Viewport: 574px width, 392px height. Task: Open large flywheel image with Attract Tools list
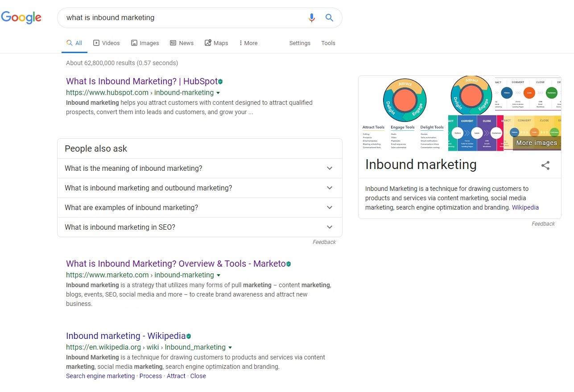404,113
